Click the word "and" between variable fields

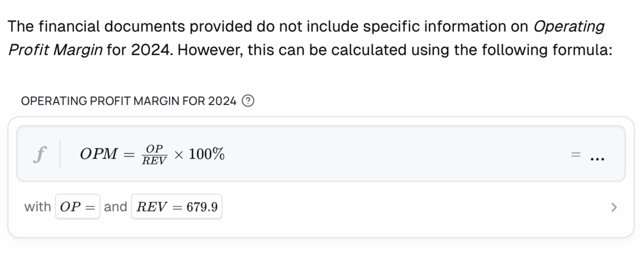pyautogui.click(x=115, y=207)
